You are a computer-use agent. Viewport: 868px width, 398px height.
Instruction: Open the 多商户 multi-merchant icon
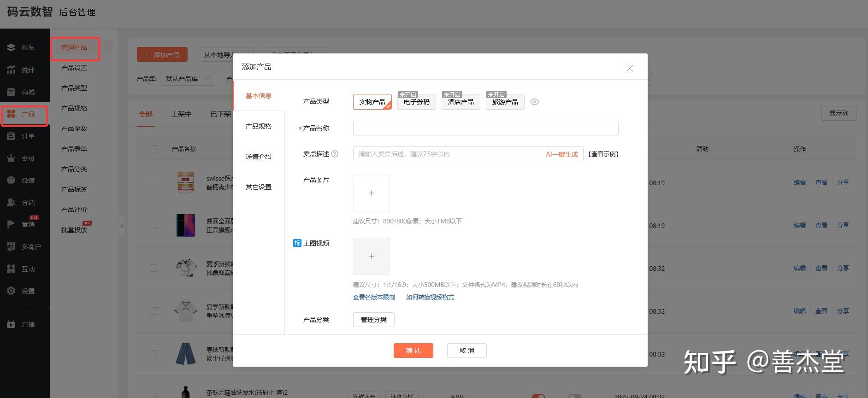point(12,246)
